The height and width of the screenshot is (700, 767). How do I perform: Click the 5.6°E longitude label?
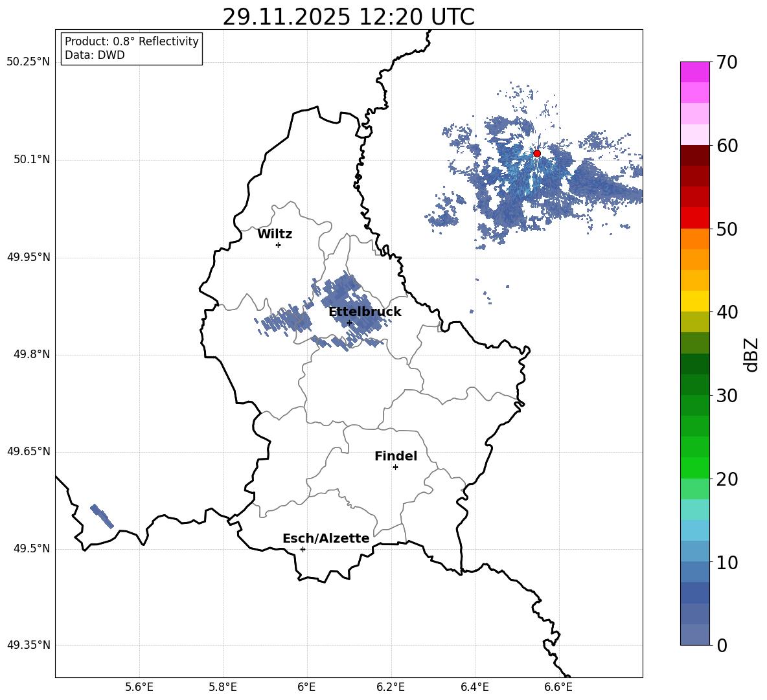tap(139, 687)
